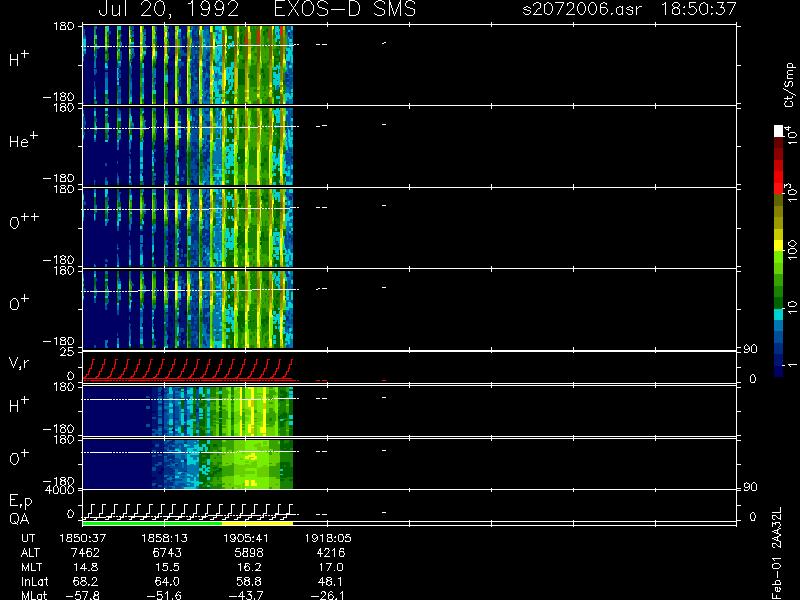
Task: Click the "100" colorbar tick label
Action: (x=791, y=250)
